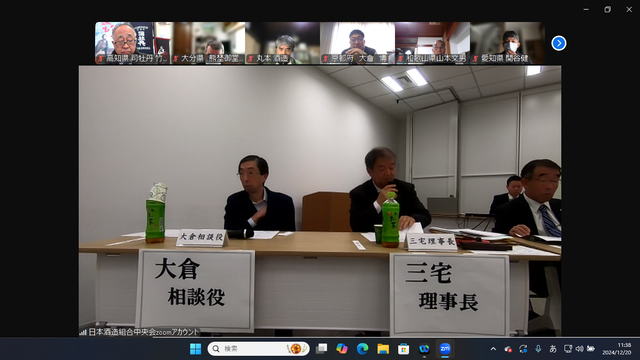
Task: Select the 丸本 participant video thumbnail
Action: point(282,43)
